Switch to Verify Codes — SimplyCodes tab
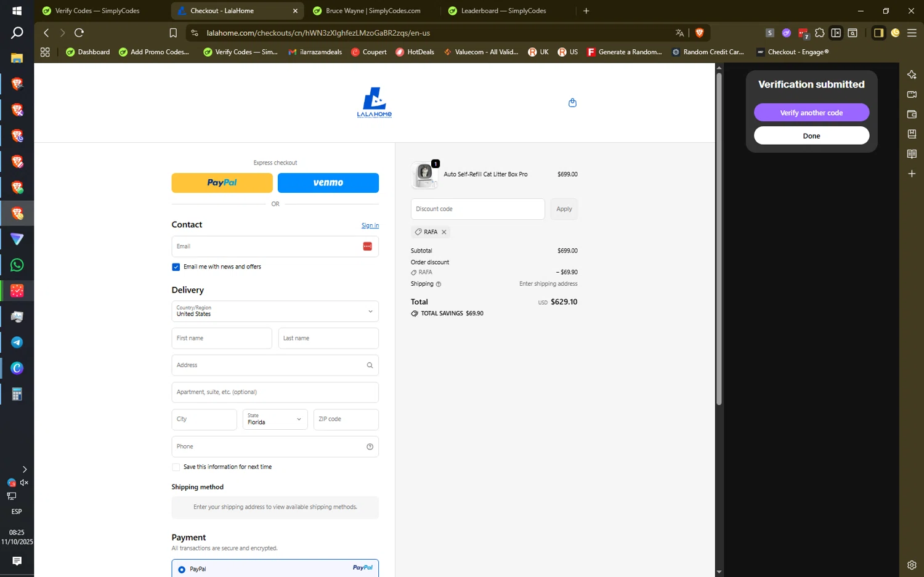 97,10
